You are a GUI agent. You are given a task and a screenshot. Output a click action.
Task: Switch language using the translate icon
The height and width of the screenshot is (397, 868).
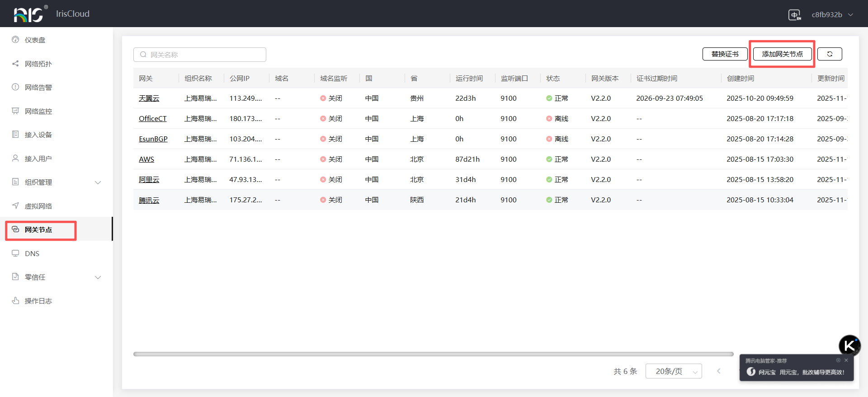pos(794,14)
